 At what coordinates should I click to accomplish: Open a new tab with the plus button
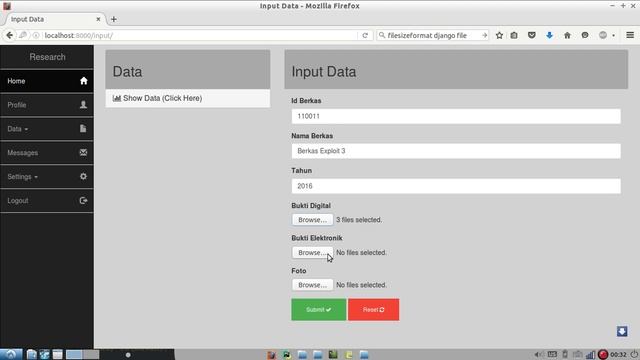pyautogui.click(x=113, y=19)
